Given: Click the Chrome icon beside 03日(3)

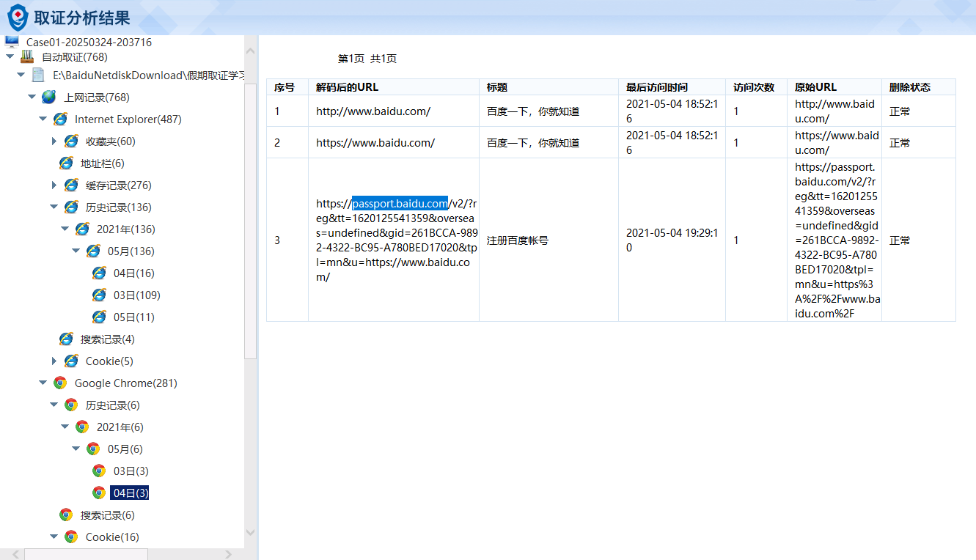Looking at the screenshot, I should pyautogui.click(x=99, y=471).
